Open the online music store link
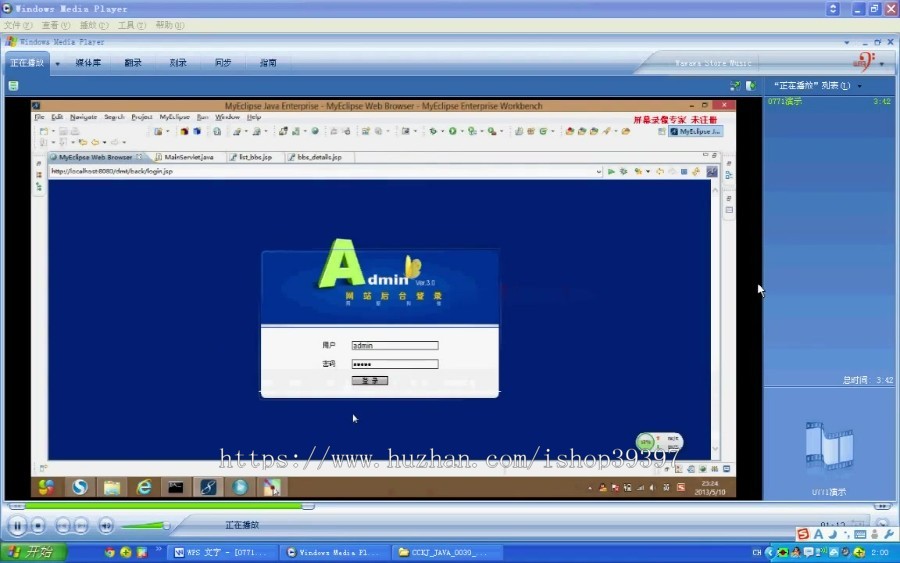The height and width of the screenshot is (563, 900). (x=713, y=63)
